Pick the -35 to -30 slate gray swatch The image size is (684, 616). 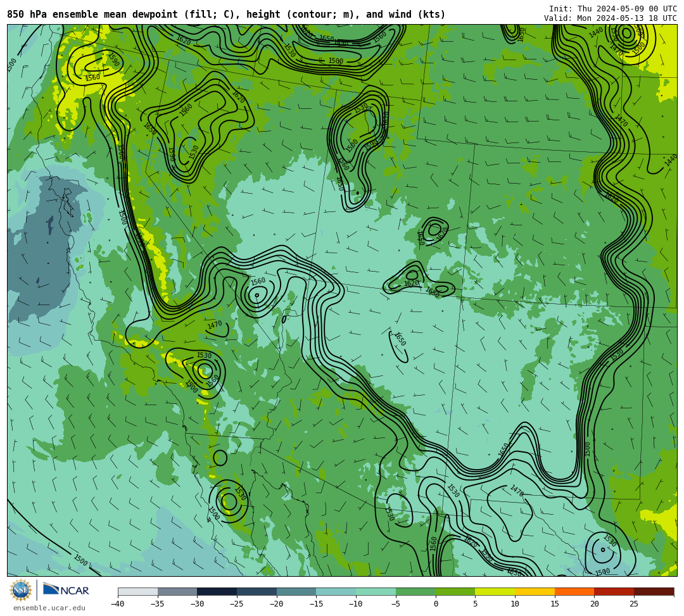coord(177,591)
